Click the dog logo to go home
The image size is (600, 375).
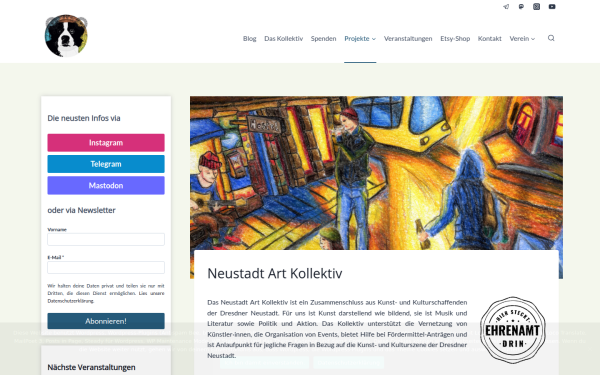(66, 36)
